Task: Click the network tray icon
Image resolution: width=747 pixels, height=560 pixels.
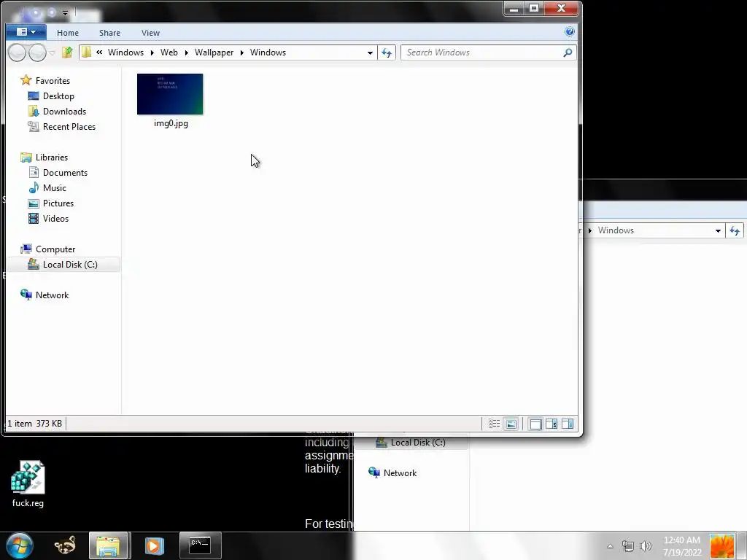Action: pyautogui.click(x=628, y=546)
